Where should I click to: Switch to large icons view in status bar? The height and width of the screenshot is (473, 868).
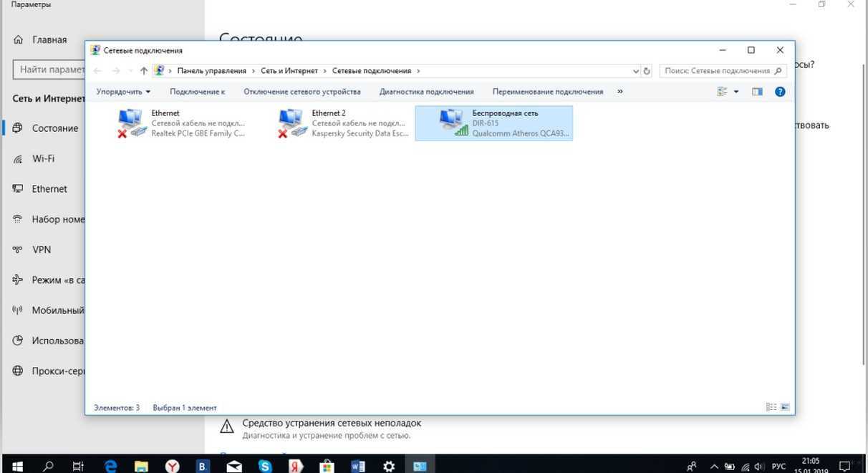(x=785, y=407)
